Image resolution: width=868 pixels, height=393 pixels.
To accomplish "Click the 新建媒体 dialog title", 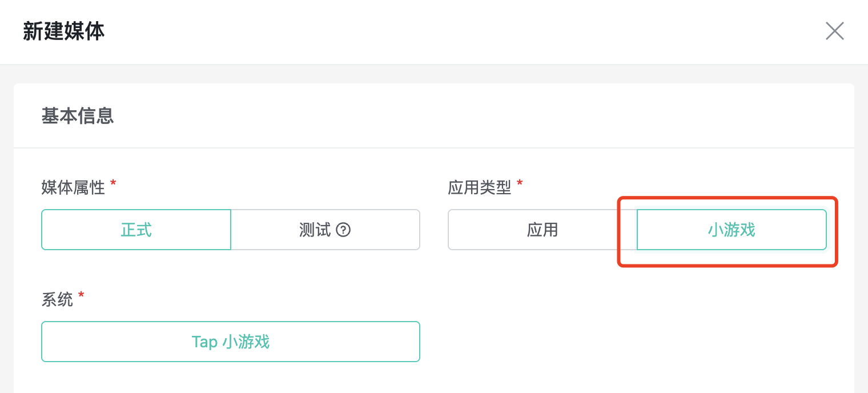I will [x=63, y=32].
